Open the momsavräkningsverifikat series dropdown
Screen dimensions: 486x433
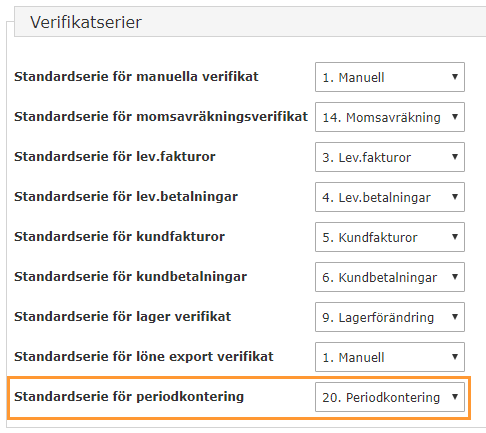tap(390, 117)
